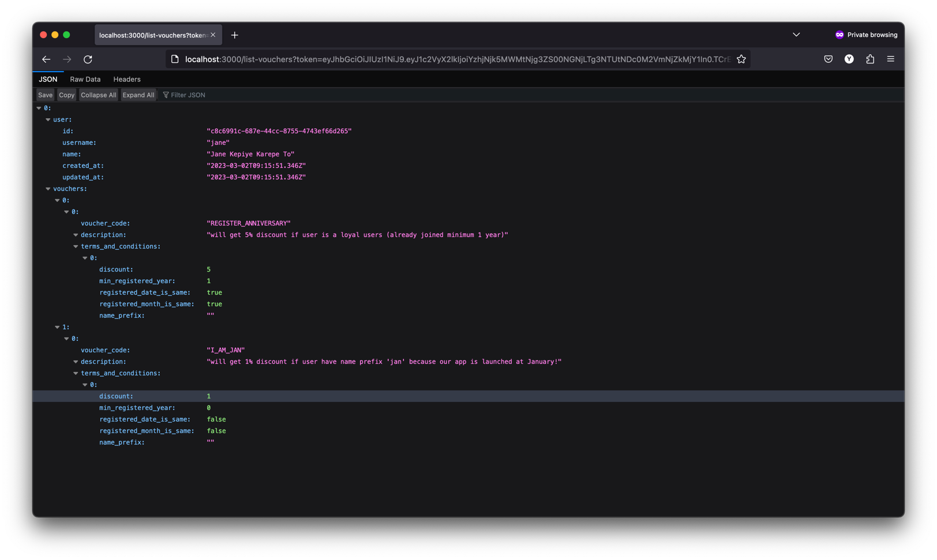Click the page reload icon

click(88, 59)
